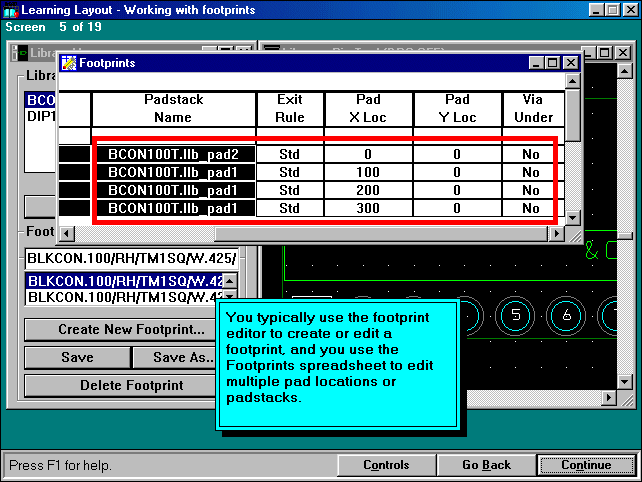Click left arrow of Footprints horizontal scrollbar
Screen dimensions: 642x482
tap(66, 234)
